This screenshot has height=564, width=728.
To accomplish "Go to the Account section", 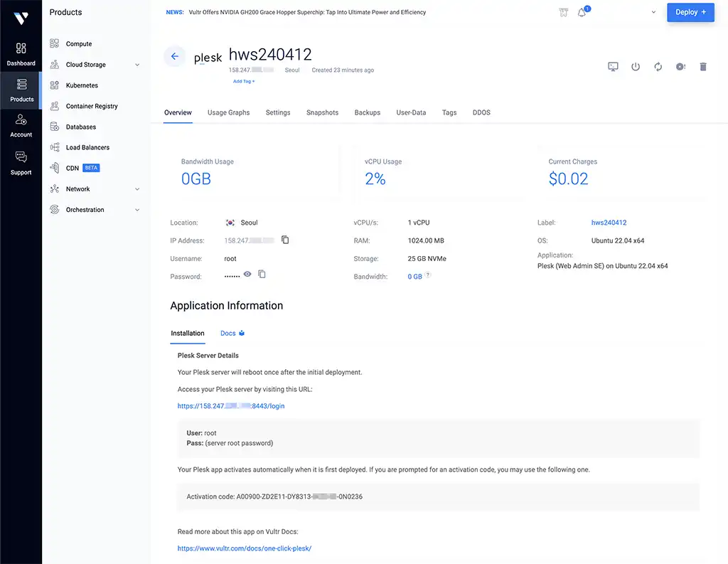I will (21, 126).
